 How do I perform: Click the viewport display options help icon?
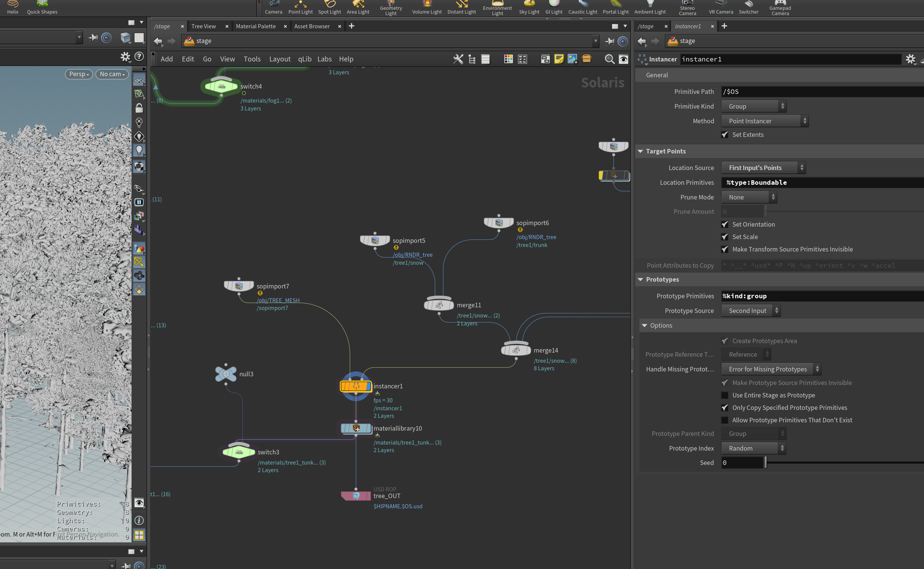tap(139, 57)
